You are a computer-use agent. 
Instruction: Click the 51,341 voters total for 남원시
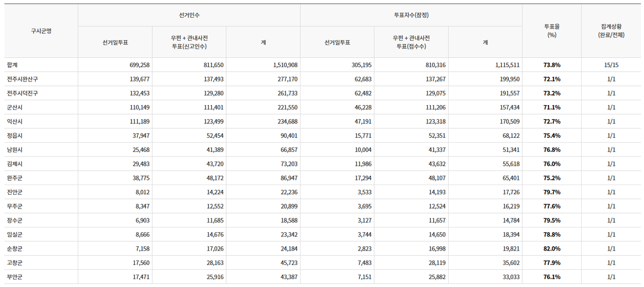point(510,150)
